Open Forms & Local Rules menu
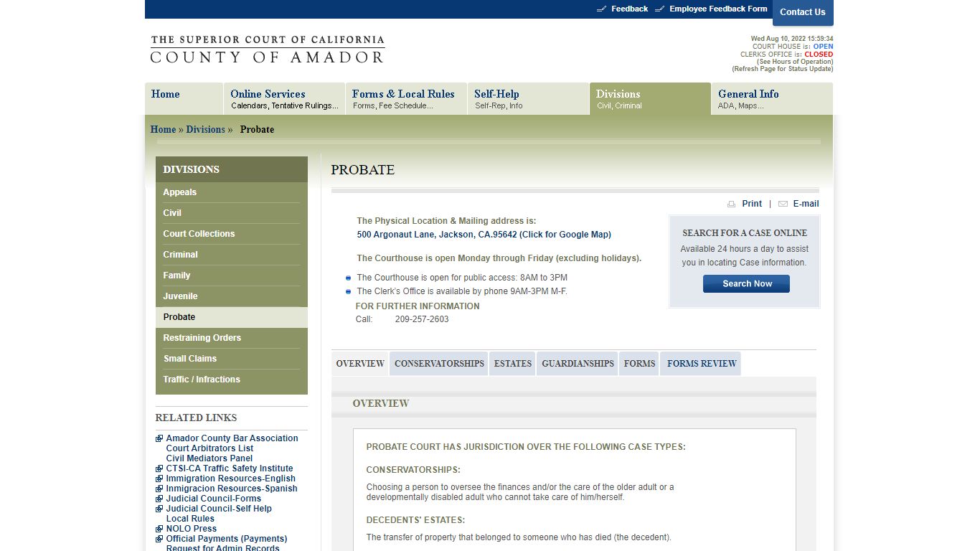Image resolution: width=980 pixels, height=551 pixels. 406,99
